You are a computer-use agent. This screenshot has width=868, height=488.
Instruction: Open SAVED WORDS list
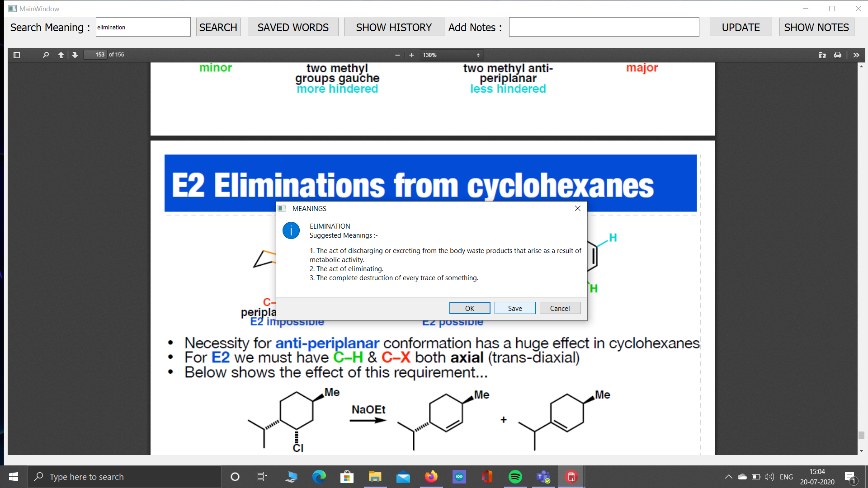coord(293,27)
